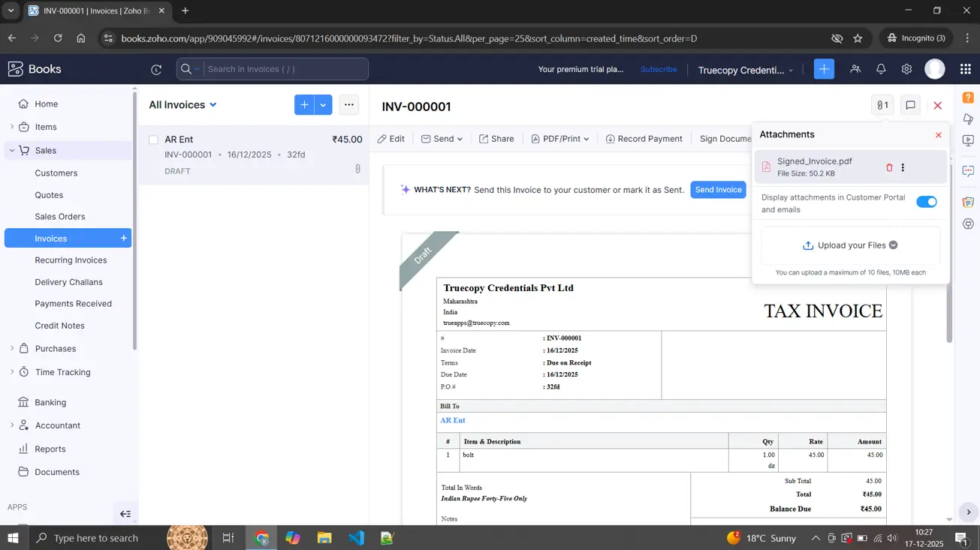Open the Signed_Invoice.pdf attachment
Screen dimensions: 980x550
pyautogui.click(x=815, y=161)
